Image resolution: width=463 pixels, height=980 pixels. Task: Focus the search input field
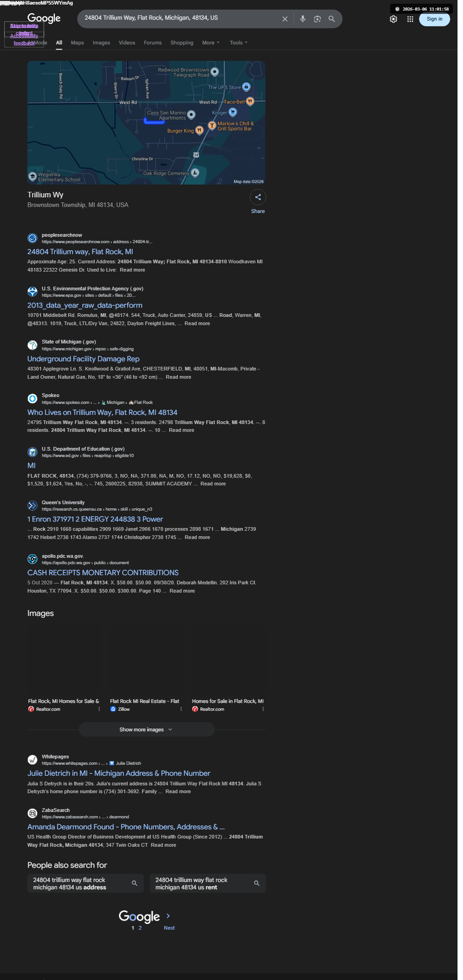(178, 18)
